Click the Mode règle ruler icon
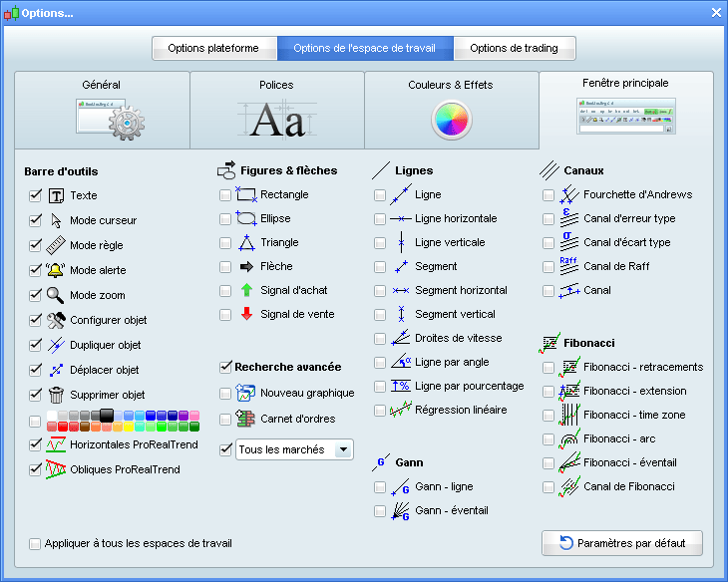The image size is (728, 582). 56,245
